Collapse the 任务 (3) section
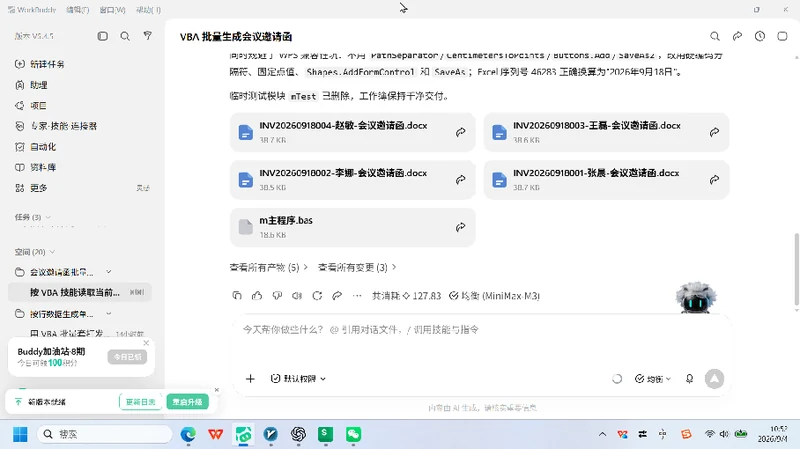The height and width of the screenshot is (449, 800). click(48, 217)
